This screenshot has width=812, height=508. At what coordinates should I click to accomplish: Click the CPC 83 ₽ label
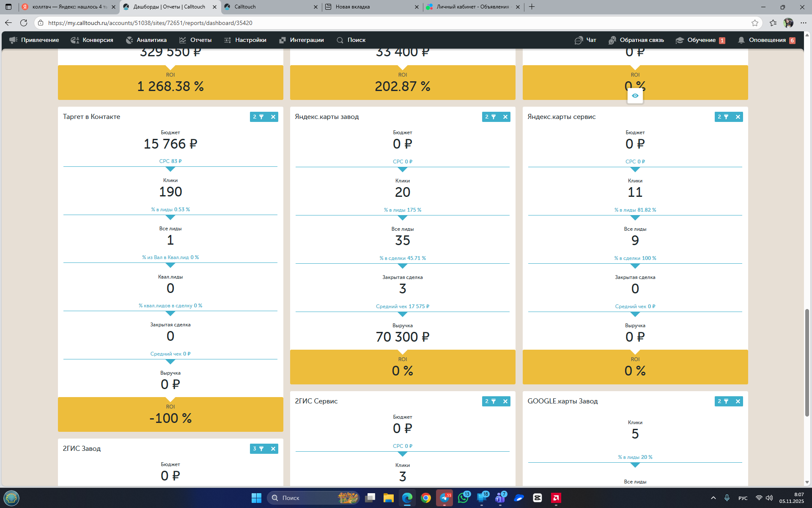170,161
